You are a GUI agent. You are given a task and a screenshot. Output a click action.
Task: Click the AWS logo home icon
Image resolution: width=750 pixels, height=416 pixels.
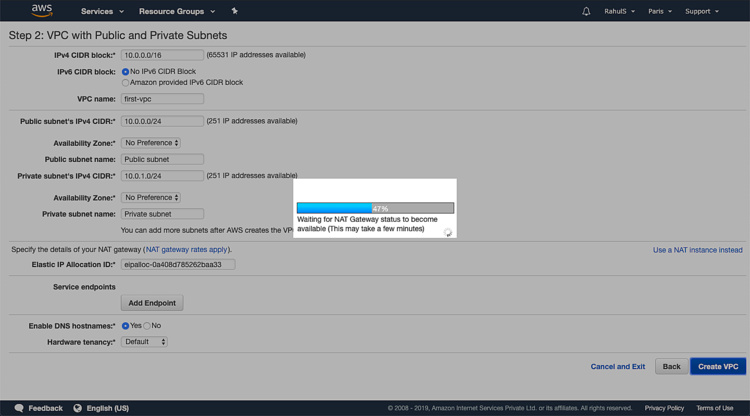(x=41, y=11)
